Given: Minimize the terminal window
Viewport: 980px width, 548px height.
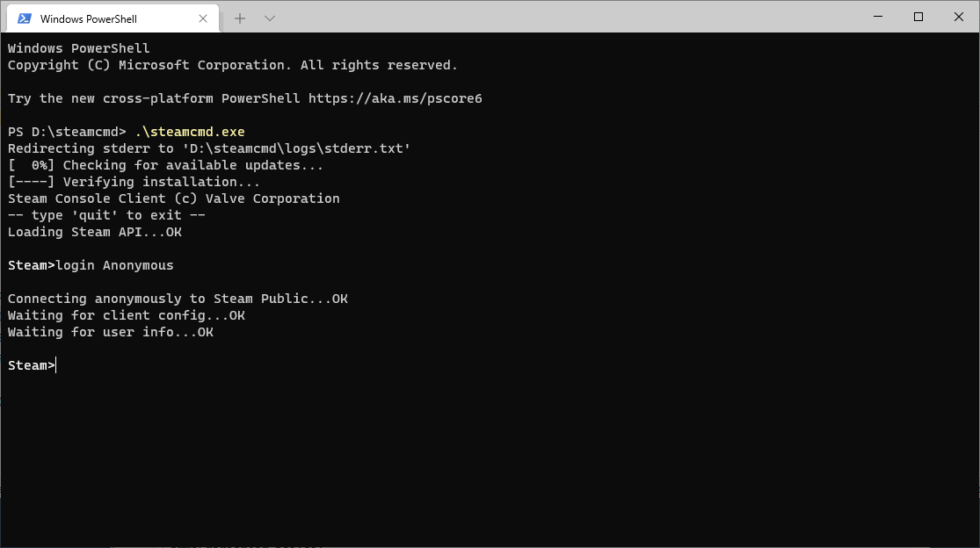Looking at the screenshot, I should (x=876, y=16).
